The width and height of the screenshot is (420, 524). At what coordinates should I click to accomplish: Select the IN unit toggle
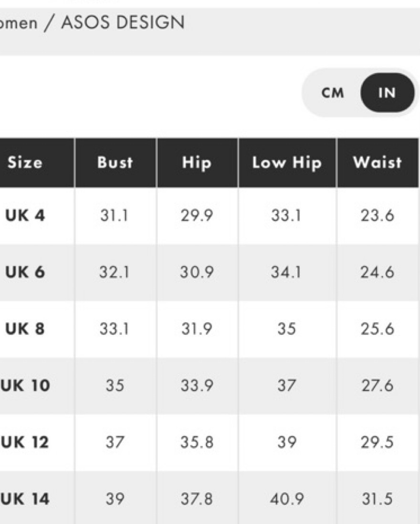387,93
